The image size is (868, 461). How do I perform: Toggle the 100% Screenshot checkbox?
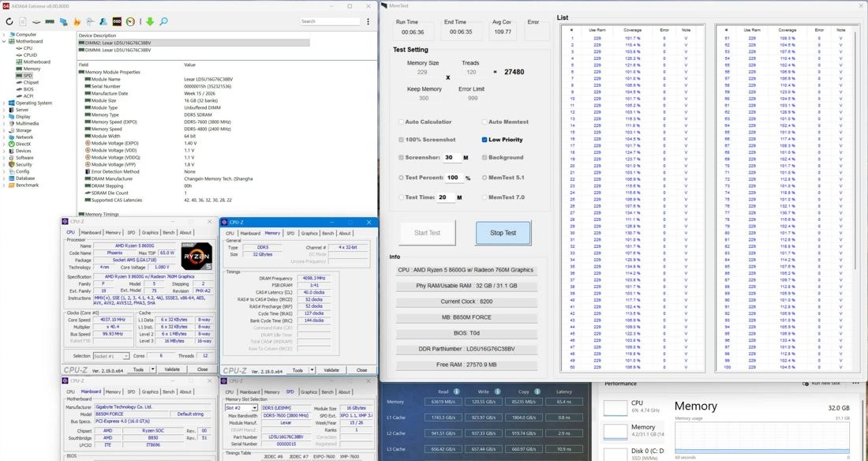point(402,140)
